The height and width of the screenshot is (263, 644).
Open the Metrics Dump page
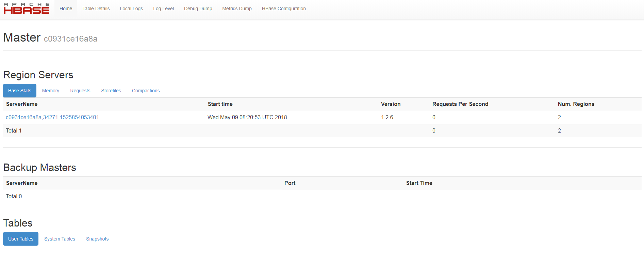(237, 9)
